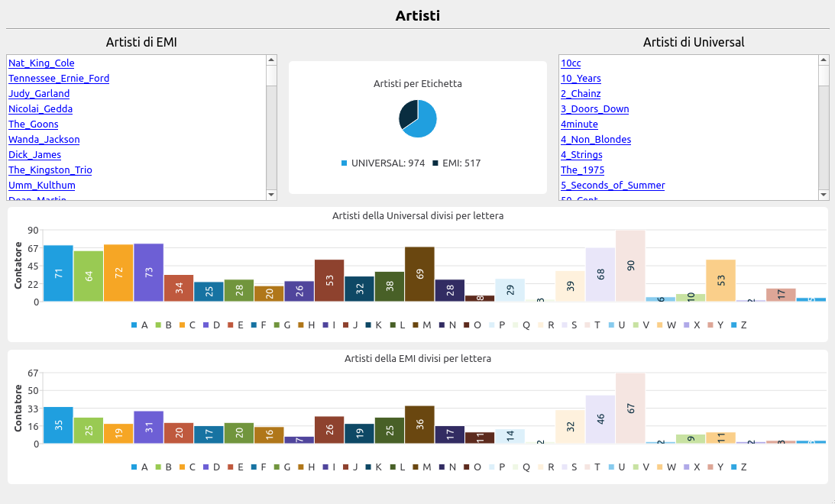Open 5_Seconds_of_Summer link
Image resolution: width=835 pixels, height=504 pixels.
(613, 186)
